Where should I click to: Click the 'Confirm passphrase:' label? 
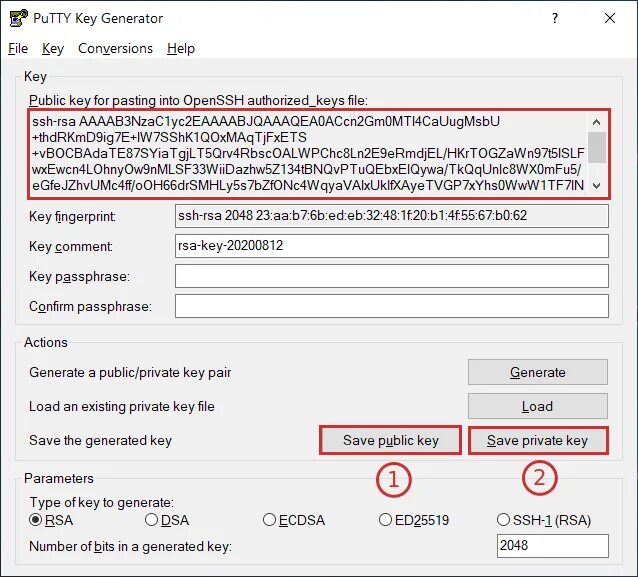[x=90, y=306]
